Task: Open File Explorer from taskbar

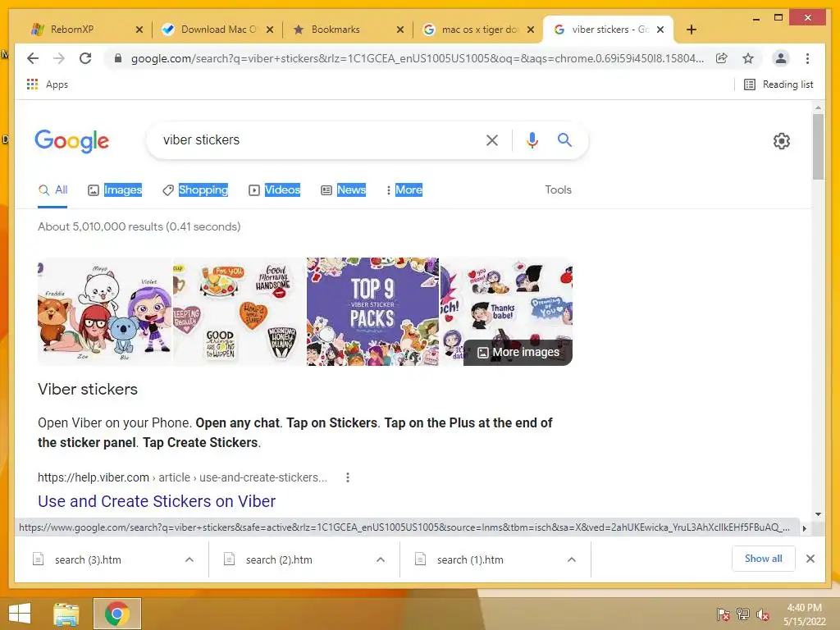Action: [x=66, y=614]
